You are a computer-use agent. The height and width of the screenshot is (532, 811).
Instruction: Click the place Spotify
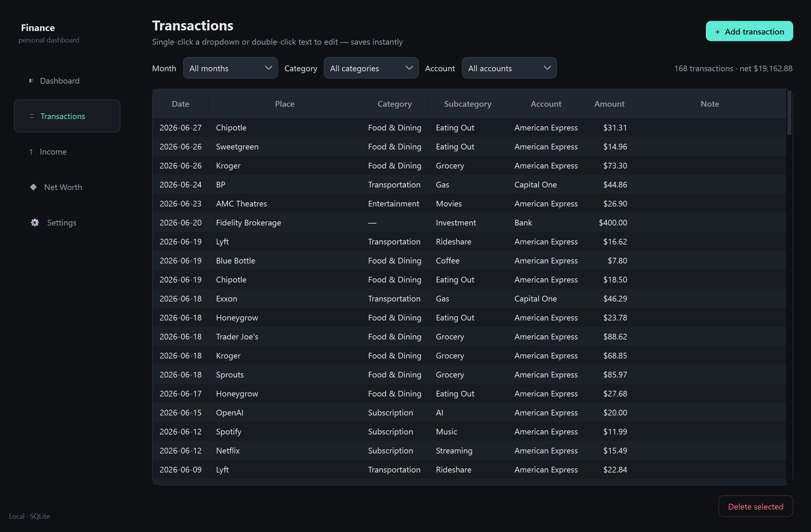point(229,432)
